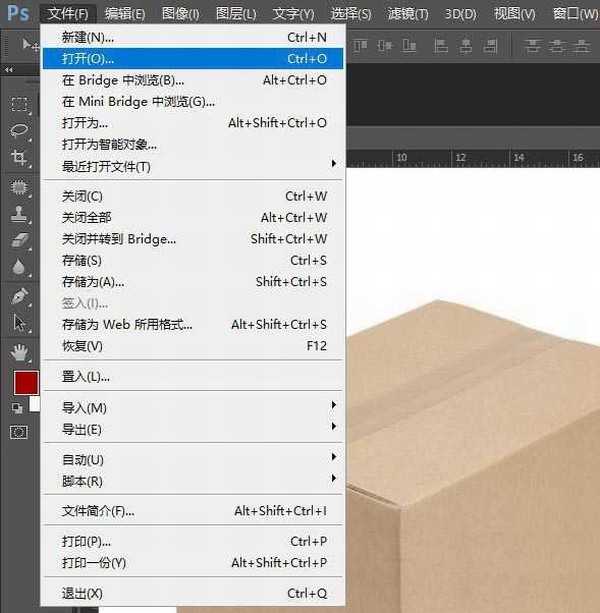
Task: Select the Crop tool
Action: (19, 158)
